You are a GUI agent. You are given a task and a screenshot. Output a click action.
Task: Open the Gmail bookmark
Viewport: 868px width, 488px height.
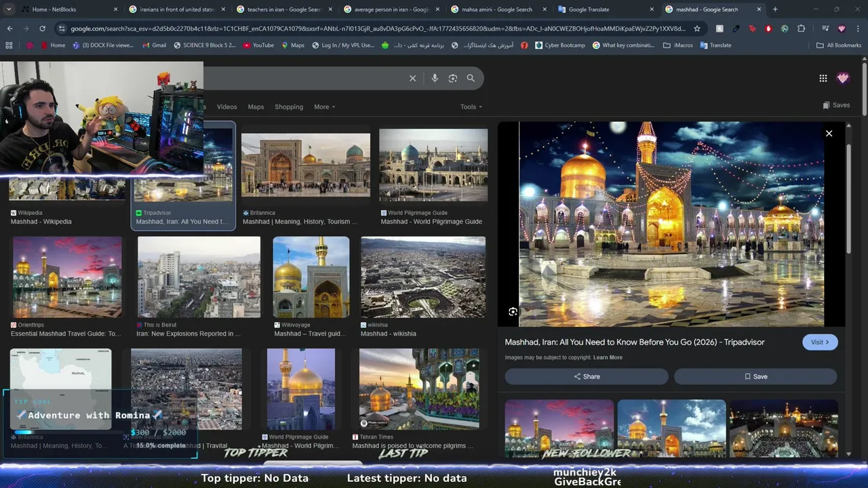pos(154,45)
